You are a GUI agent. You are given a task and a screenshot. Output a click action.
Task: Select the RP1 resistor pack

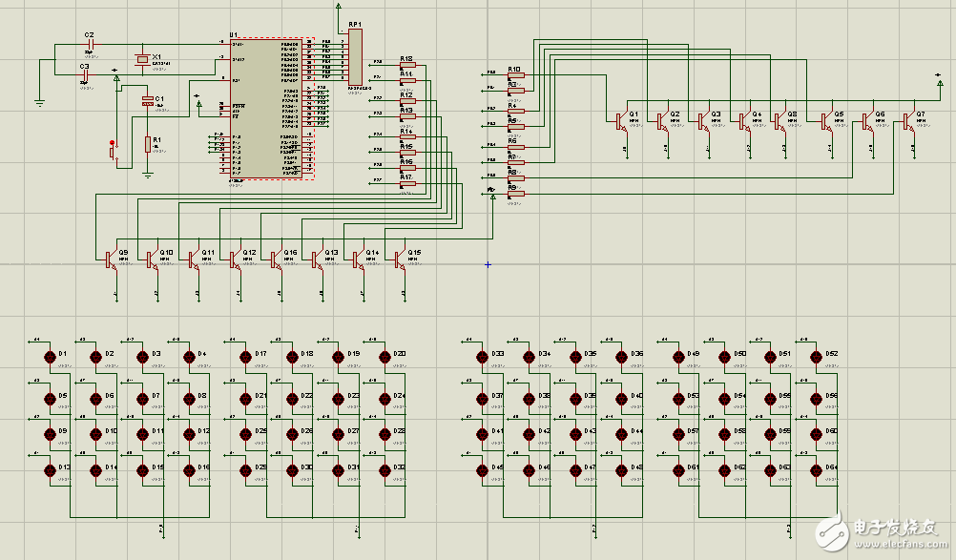(x=356, y=55)
